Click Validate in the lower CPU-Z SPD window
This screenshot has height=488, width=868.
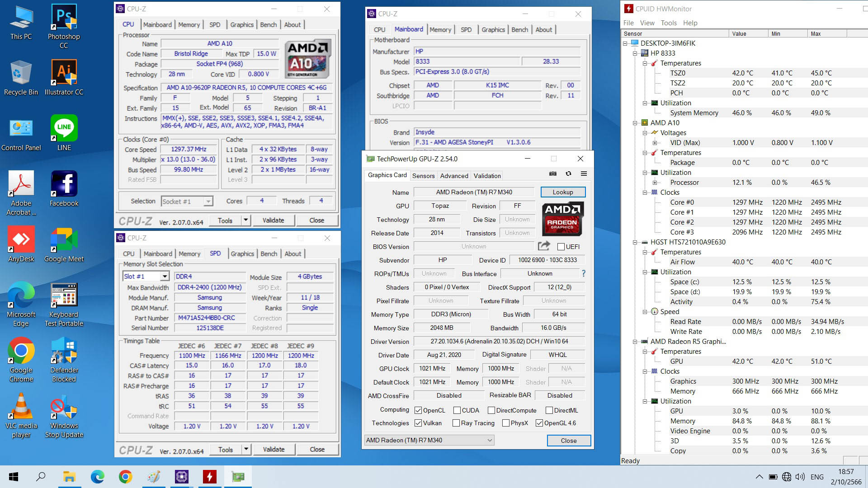point(274,449)
